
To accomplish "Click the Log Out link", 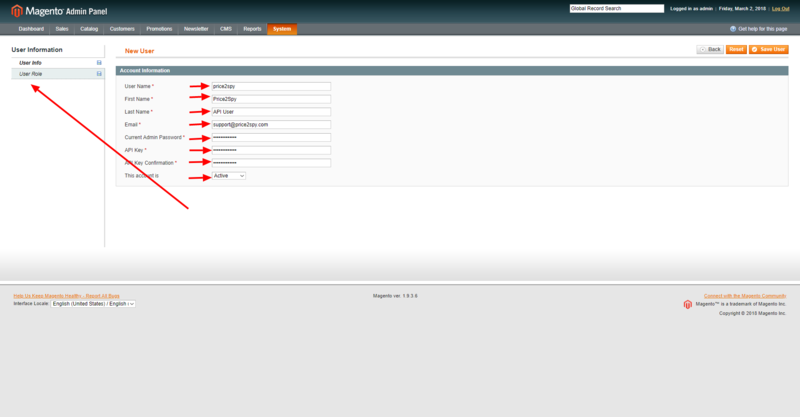I will pos(780,9).
